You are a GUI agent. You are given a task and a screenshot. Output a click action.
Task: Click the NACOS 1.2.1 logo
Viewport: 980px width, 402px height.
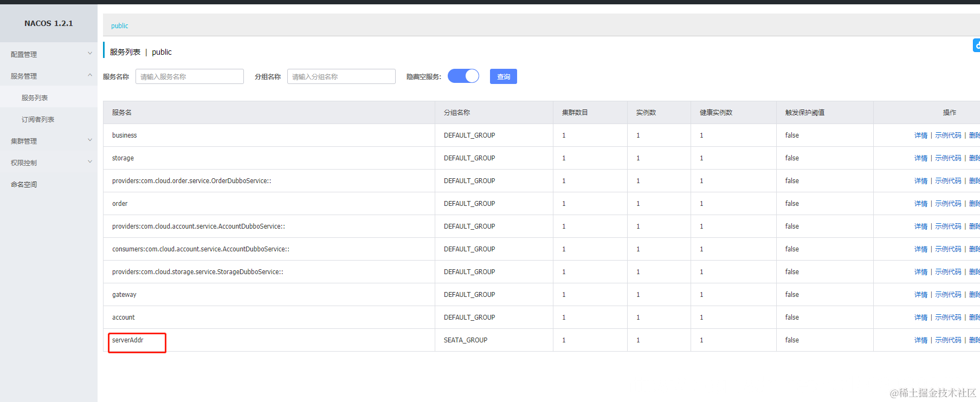(49, 23)
